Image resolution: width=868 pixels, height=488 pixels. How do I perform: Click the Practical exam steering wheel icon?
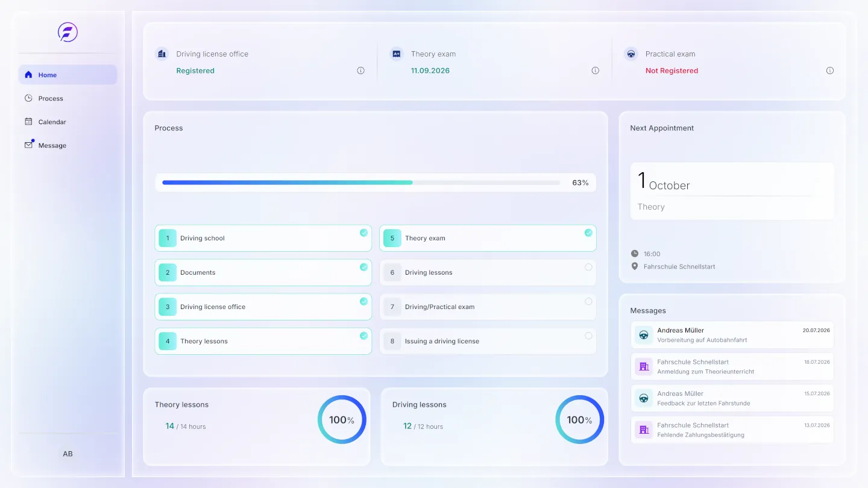pyautogui.click(x=631, y=54)
